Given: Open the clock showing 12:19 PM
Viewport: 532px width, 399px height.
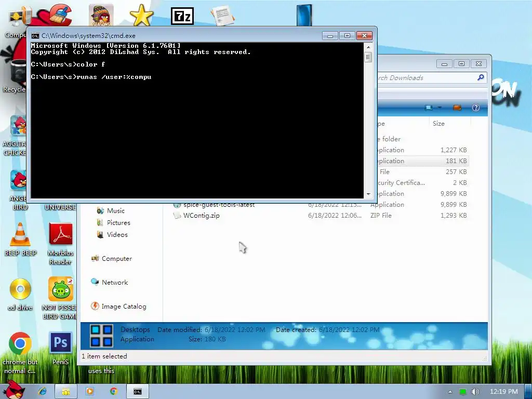Looking at the screenshot, I should [x=503, y=392].
